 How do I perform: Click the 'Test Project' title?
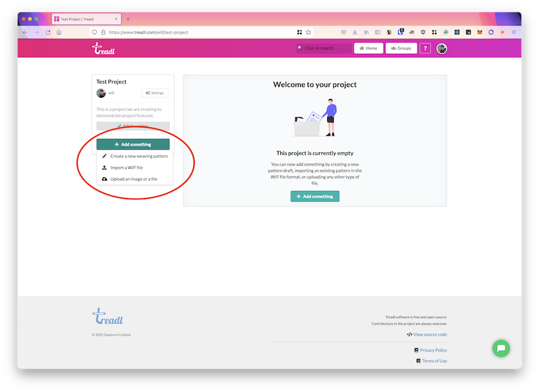[112, 81]
